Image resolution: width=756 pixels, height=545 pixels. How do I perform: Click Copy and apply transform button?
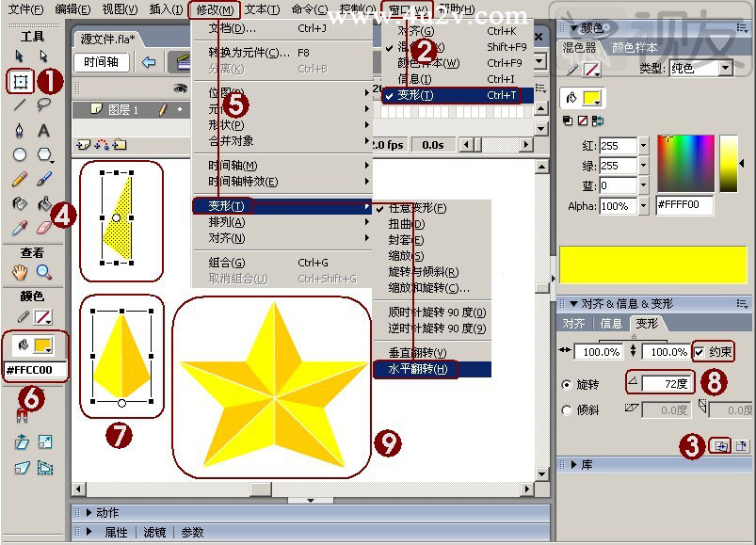[720, 446]
